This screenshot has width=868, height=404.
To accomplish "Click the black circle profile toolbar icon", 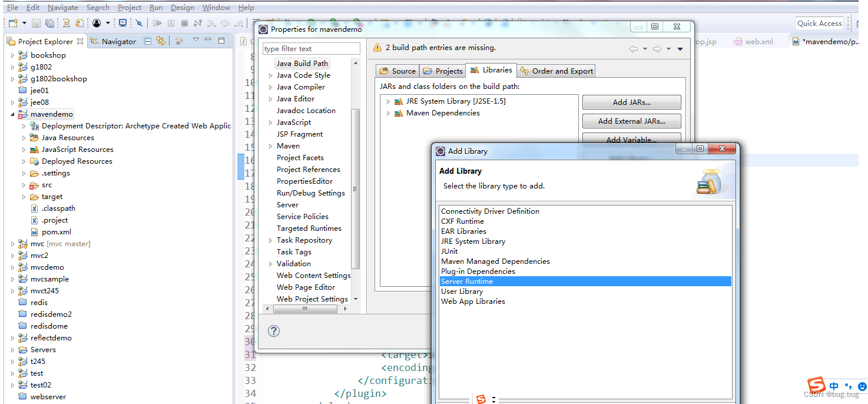I will click(x=97, y=24).
